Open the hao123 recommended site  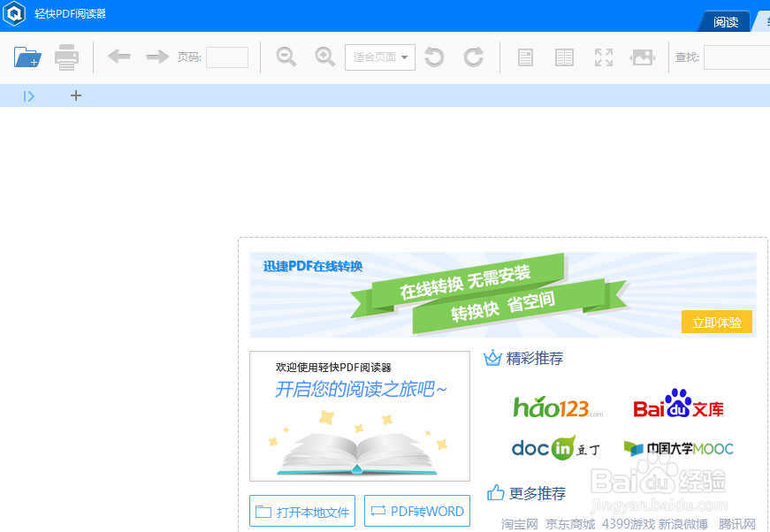[558, 407]
